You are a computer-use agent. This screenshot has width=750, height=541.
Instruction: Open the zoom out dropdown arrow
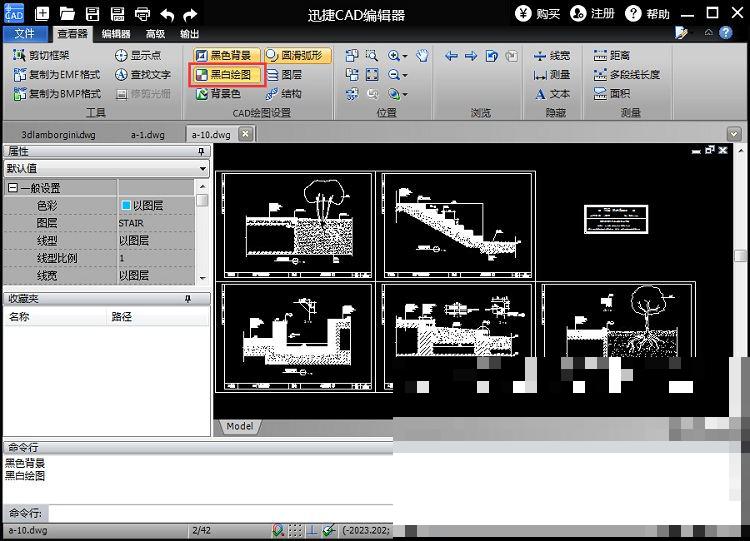click(x=405, y=76)
